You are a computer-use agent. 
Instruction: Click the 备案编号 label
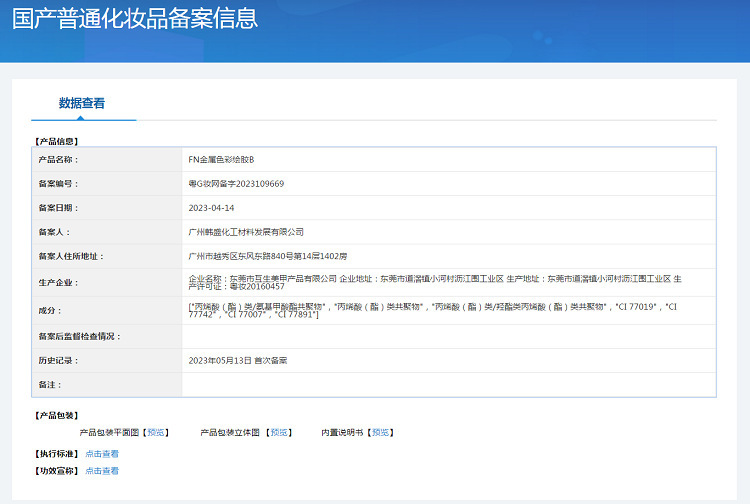click(x=58, y=184)
